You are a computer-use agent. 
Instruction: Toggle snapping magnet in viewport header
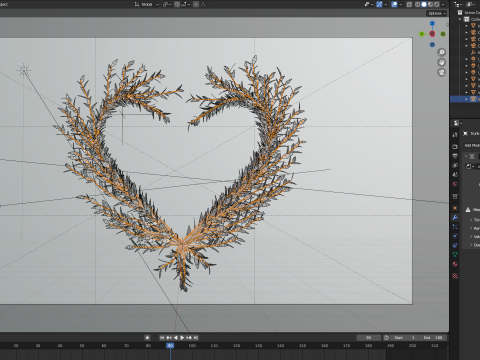177,4
